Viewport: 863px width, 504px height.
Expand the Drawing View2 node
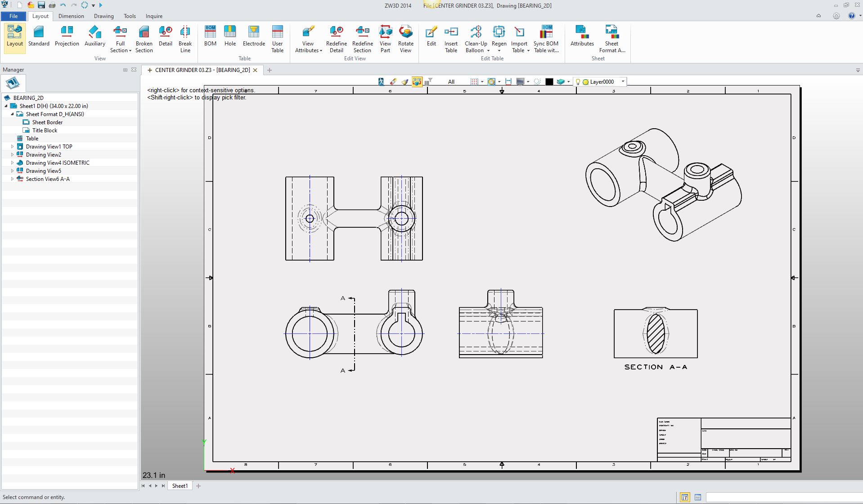(12, 155)
